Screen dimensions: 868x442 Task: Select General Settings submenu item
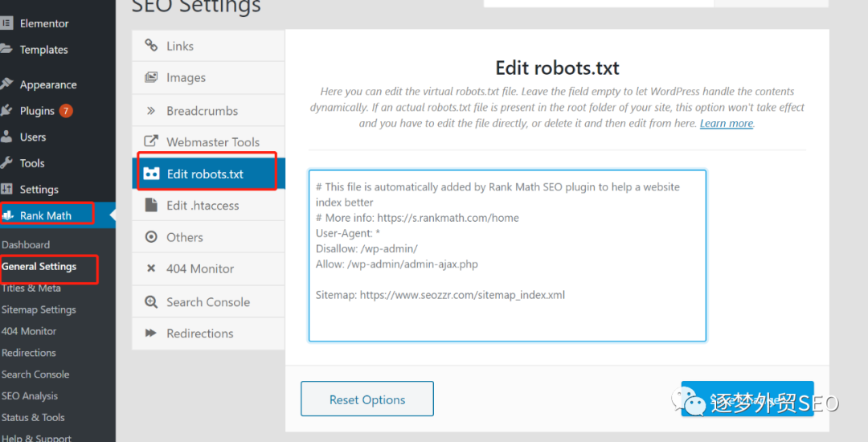click(x=39, y=266)
